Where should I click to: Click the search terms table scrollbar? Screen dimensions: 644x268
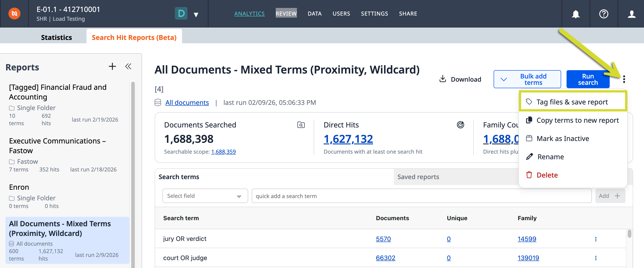[629, 234]
